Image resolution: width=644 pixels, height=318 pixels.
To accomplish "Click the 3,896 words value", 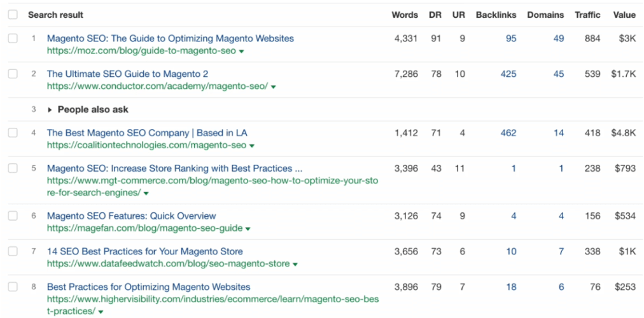I will [406, 287].
